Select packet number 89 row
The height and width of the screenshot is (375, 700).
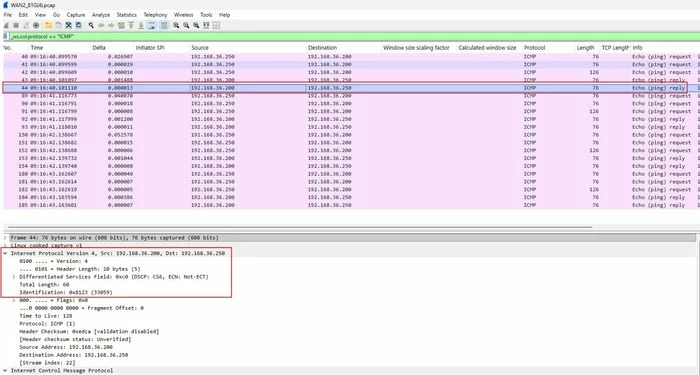350,96
